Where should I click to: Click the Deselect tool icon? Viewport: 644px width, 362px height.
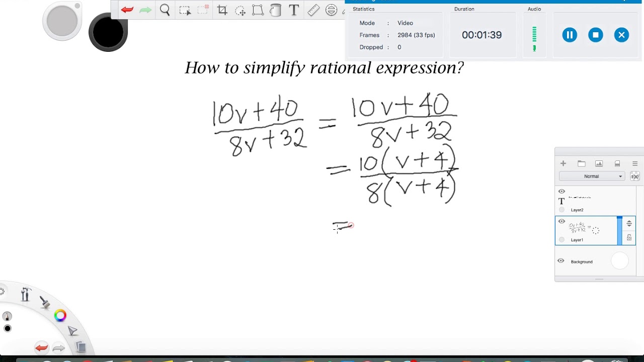(203, 10)
